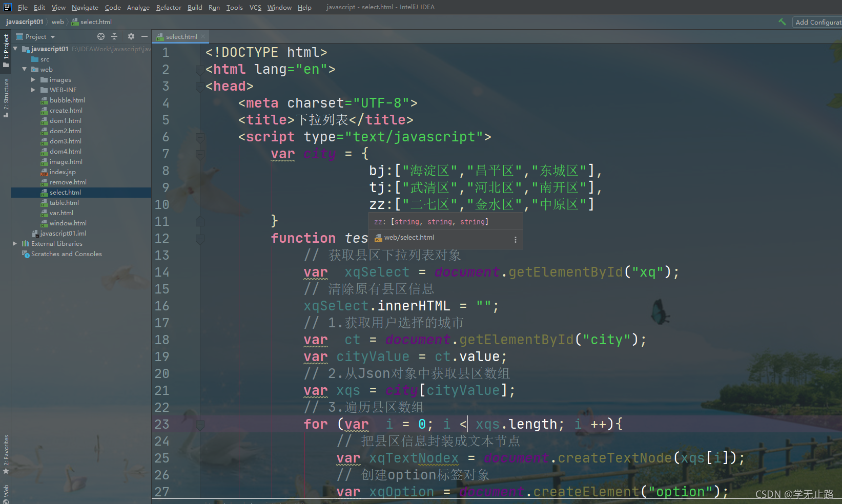Click the web/select.html link in tooltip

(409, 238)
